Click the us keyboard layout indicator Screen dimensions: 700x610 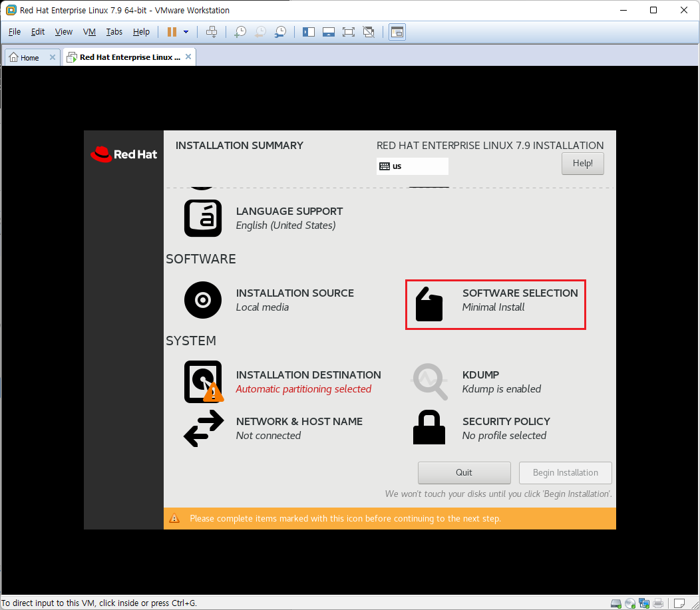[412, 166]
